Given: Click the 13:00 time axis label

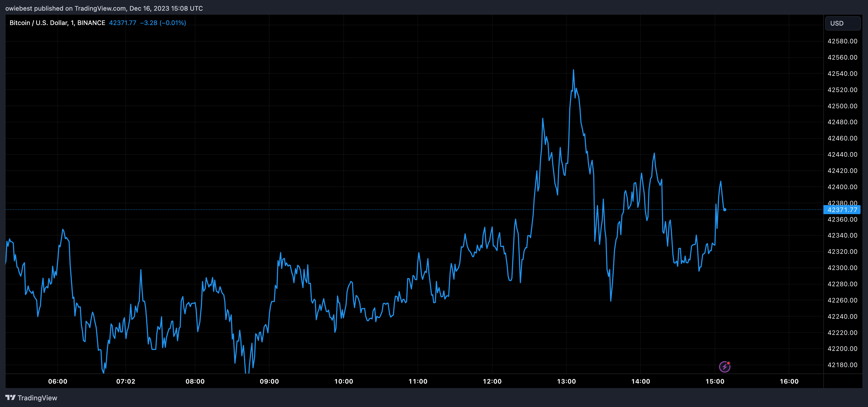Looking at the screenshot, I should tap(566, 381).
